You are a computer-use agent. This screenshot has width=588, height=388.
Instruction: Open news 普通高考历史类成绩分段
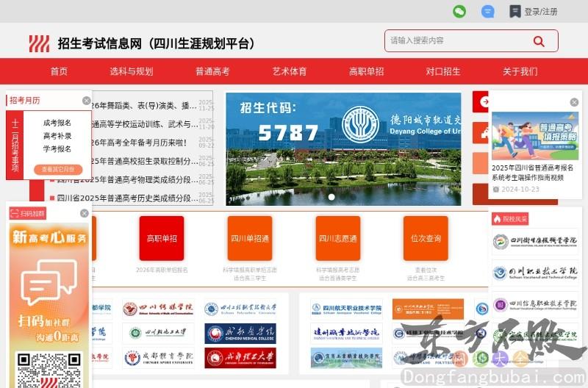pyautogui.click(x=127, y=198)
